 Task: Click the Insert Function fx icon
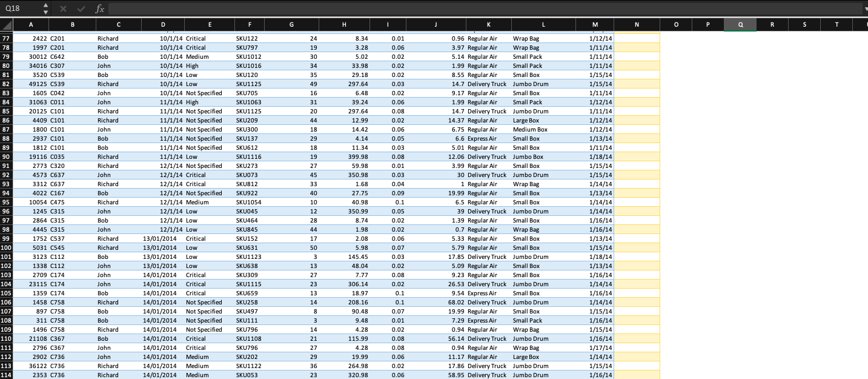[x=99, y=9]
